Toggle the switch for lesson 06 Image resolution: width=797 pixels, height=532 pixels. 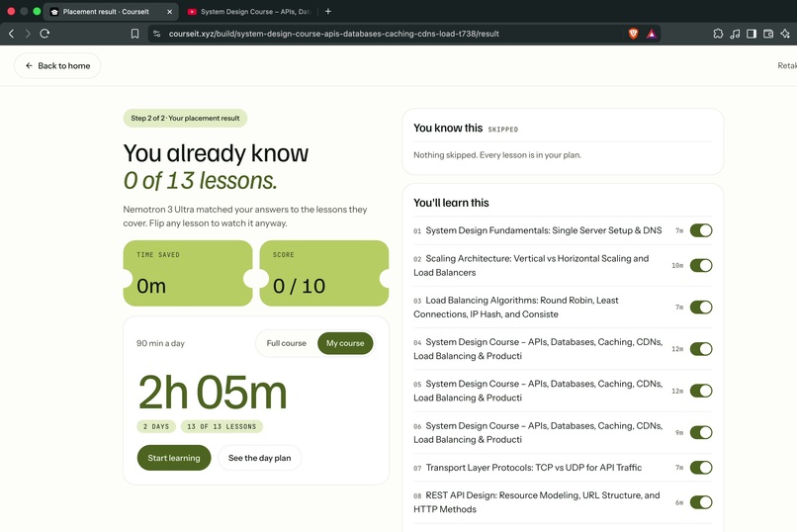coord(701,432)
